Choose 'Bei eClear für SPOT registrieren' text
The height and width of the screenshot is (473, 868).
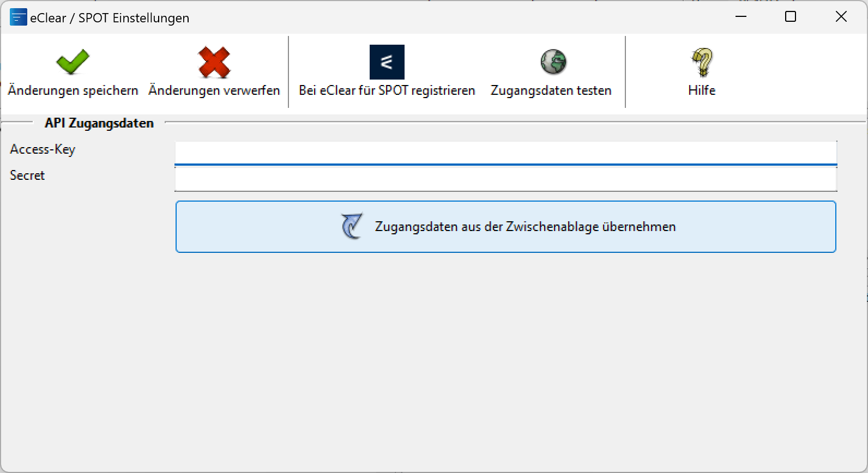click(387, 90)
